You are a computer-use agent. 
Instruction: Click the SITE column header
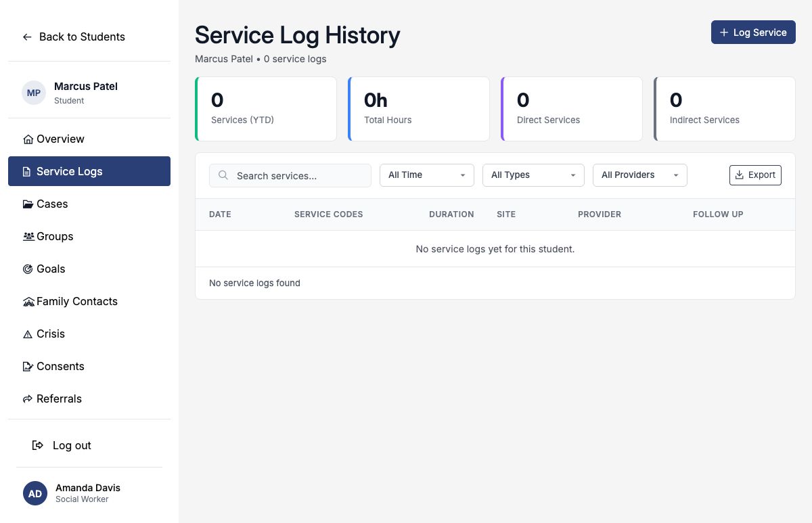[x=506, y=214]
